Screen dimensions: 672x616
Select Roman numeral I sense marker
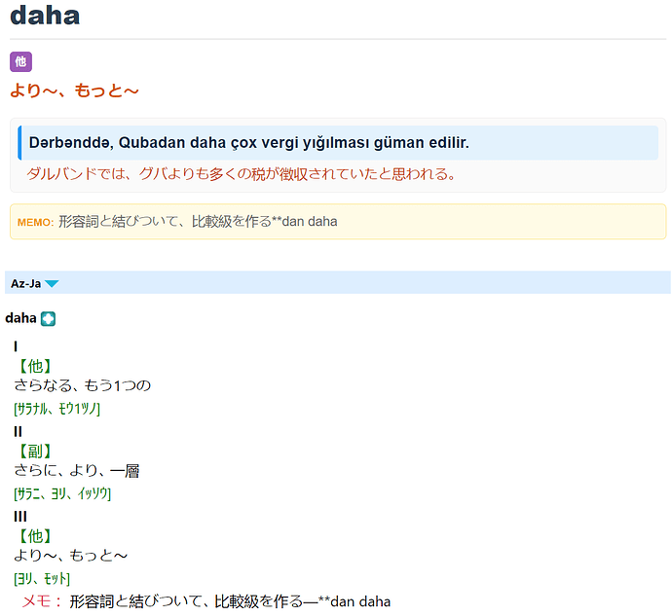[x=17, y=346]
